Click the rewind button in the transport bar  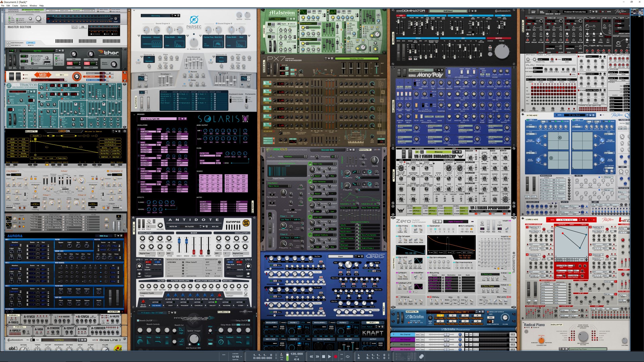311,357
